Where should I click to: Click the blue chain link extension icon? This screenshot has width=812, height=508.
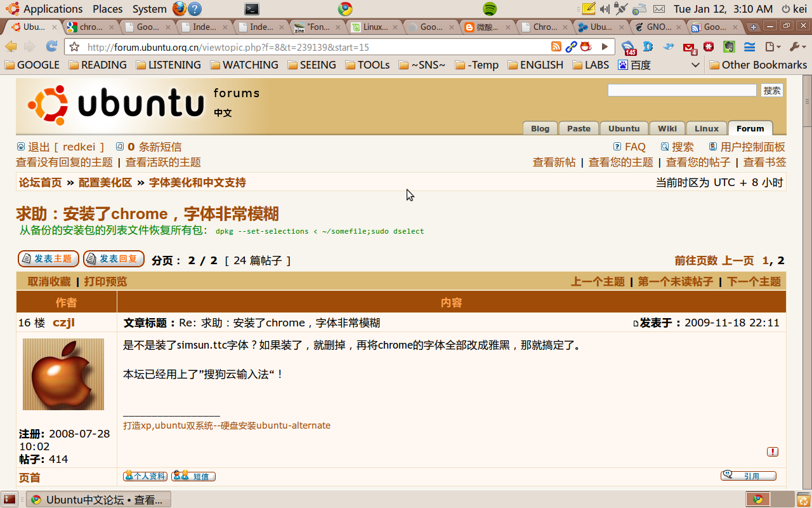(x=572, y=47)
